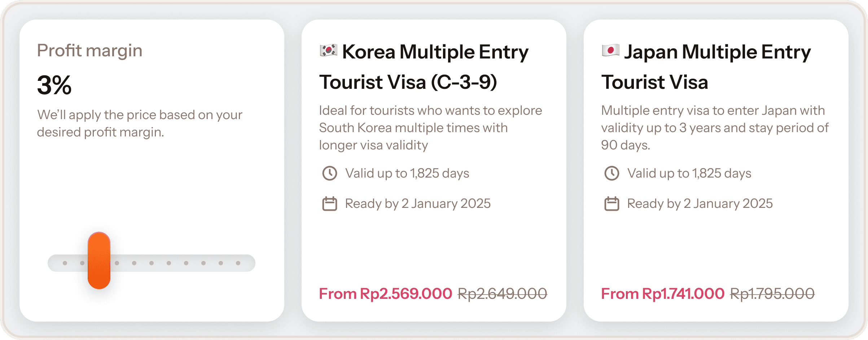Screen dimensions: 868x340
Task: Set slider to the last dot on the track
Action: tap(238, 263)
